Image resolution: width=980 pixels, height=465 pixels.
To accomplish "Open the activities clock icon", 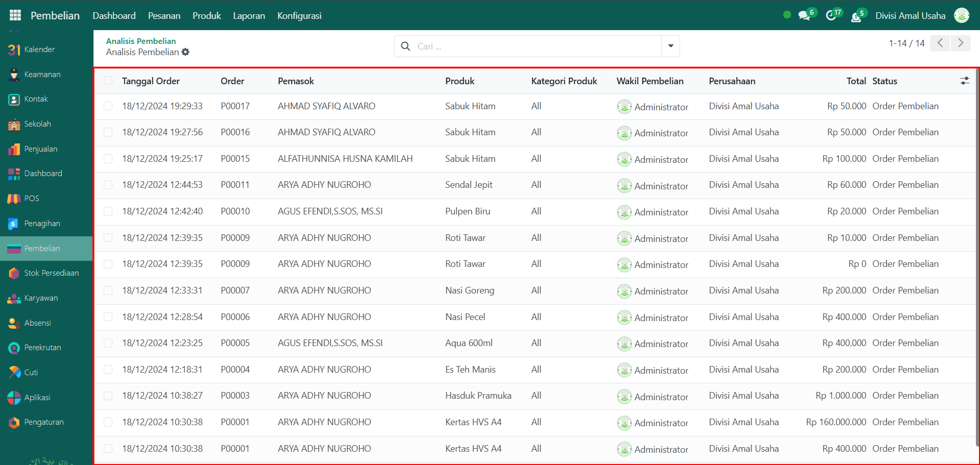I will coord(831,16).
